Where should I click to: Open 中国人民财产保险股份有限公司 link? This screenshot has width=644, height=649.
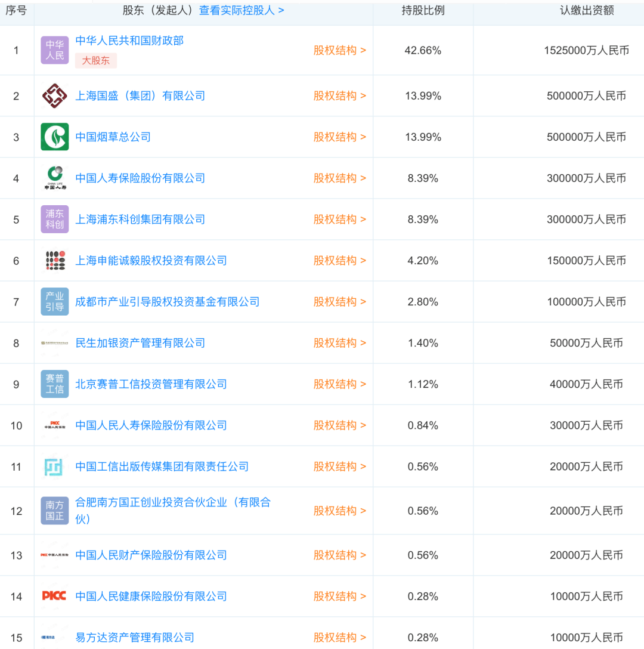(151, 555)
